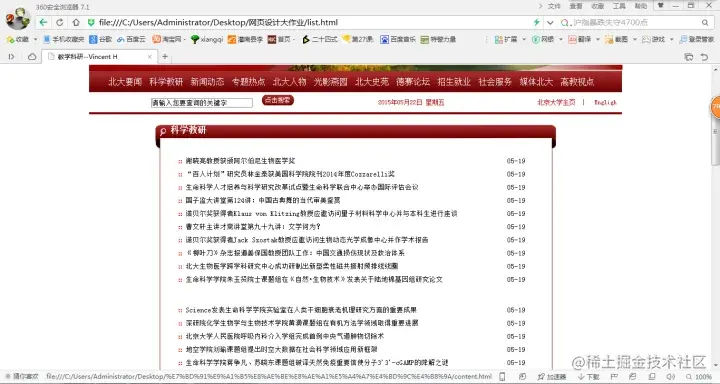Click the undo closed tab icon

coord(704,56)
